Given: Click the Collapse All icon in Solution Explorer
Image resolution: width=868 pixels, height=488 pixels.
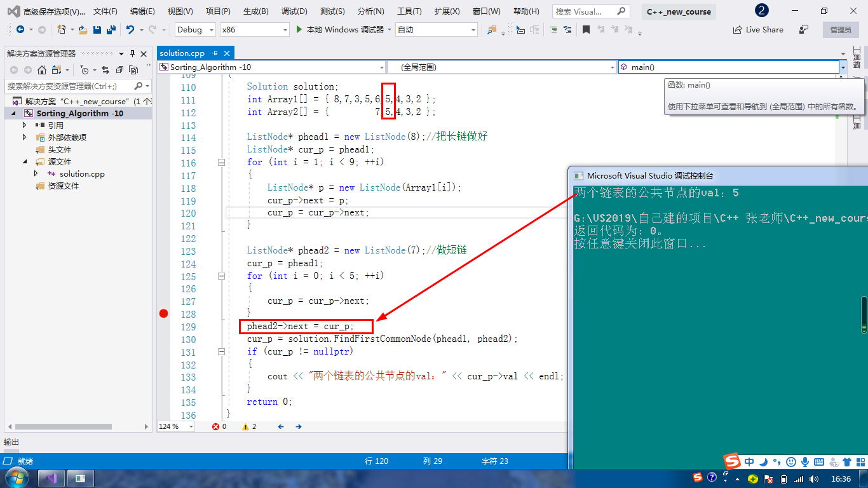Looking at the screenshot, I should (x=119, y=70).
